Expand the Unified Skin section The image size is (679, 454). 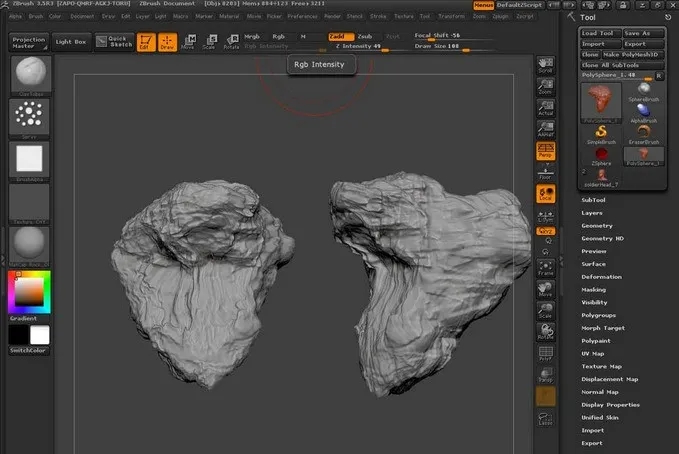pyautogui.click(x=600, y=418)
